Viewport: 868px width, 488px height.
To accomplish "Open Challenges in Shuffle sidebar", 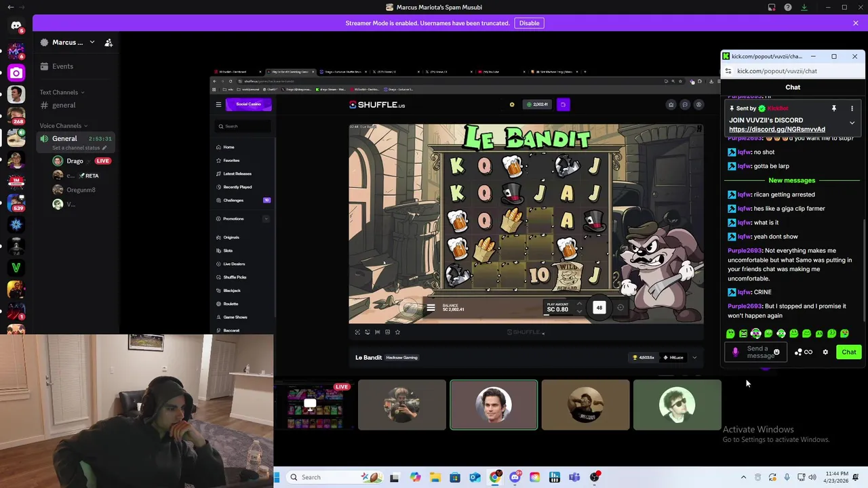I will (233, 201).
